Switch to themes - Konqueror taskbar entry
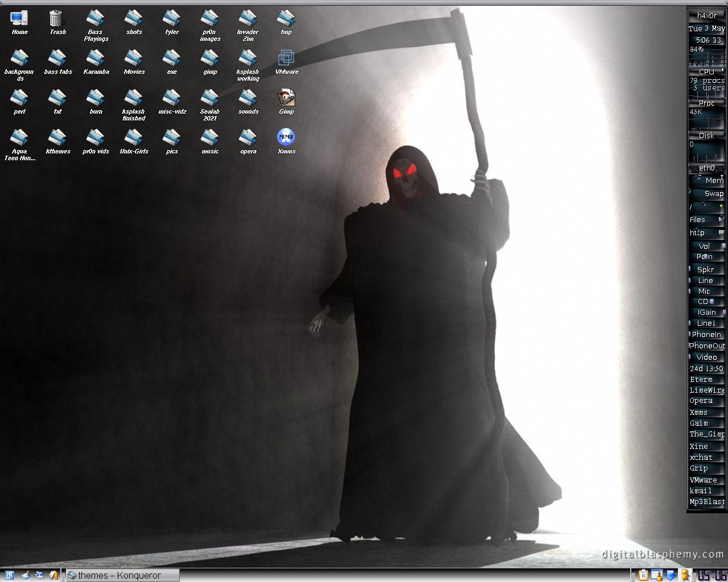728x582 pixels. click(x=122, y=575)
